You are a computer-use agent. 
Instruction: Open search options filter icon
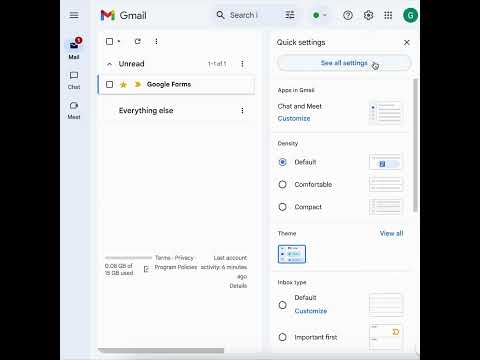click(x=290, y=15)
